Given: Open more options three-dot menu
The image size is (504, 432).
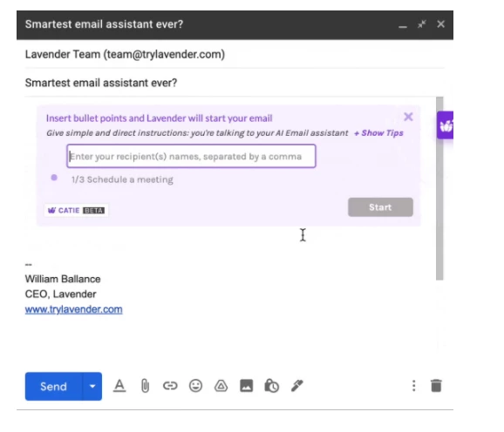Looking at the screenshot, I should point(413,386).
